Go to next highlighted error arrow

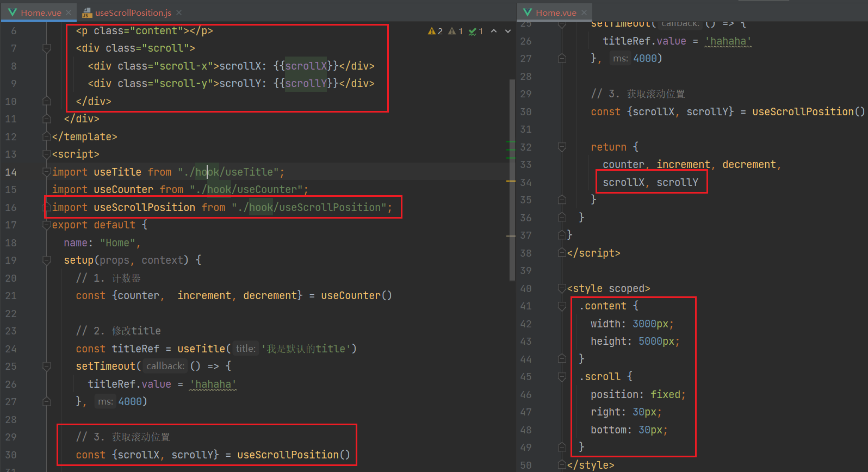[508, 31]
